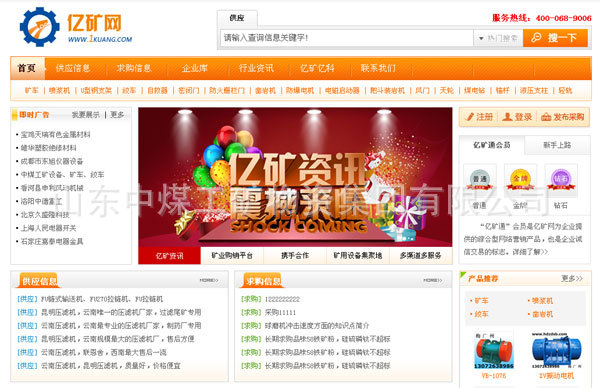Screen dimensions: 600x388
Task: Open 供应信息 in the navigation bar
Action: 73,68
